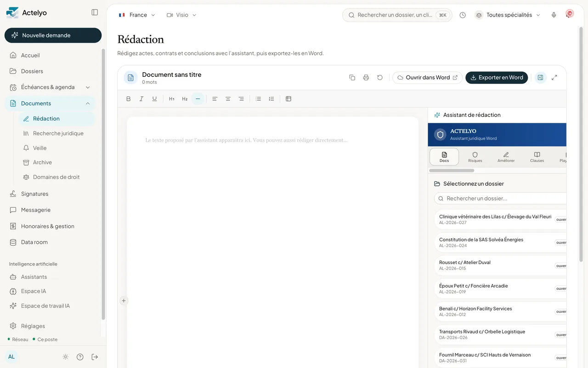Focus the global search box
The image size is (588, 368).
[397, 15]
